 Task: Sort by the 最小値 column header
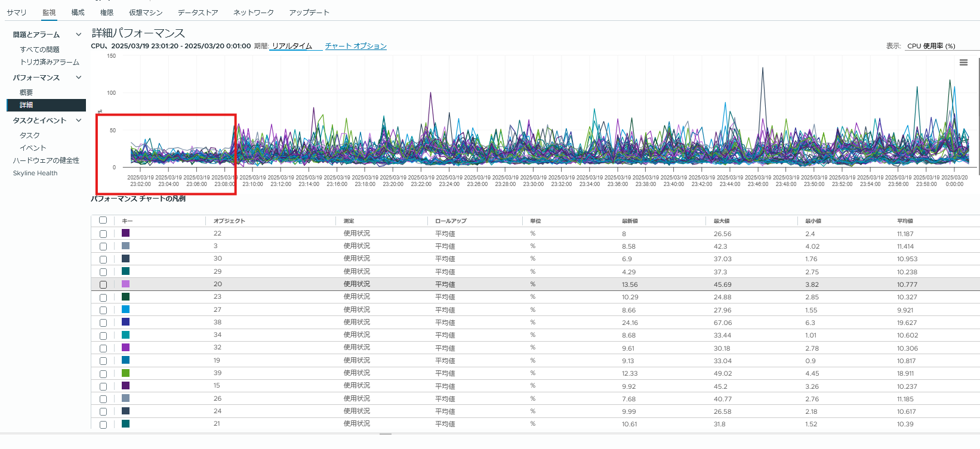(x=813, y=221)
